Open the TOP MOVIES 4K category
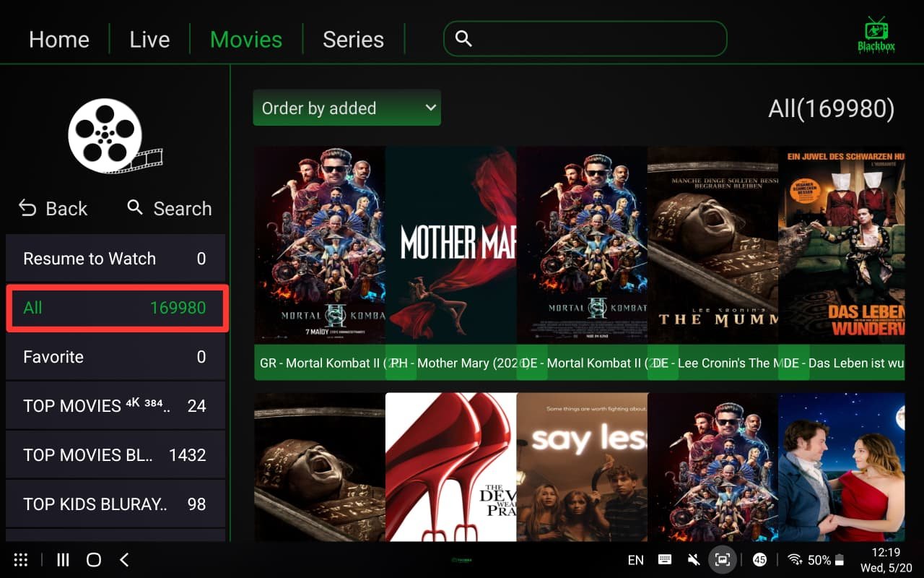924x578 pixels. coord(115,406)
